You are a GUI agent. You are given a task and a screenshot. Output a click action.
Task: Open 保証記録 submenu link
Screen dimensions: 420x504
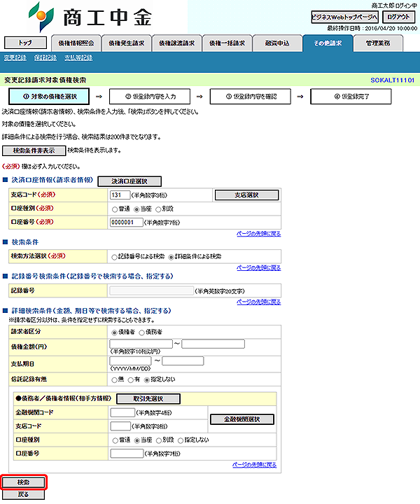(x=45, y=57)
